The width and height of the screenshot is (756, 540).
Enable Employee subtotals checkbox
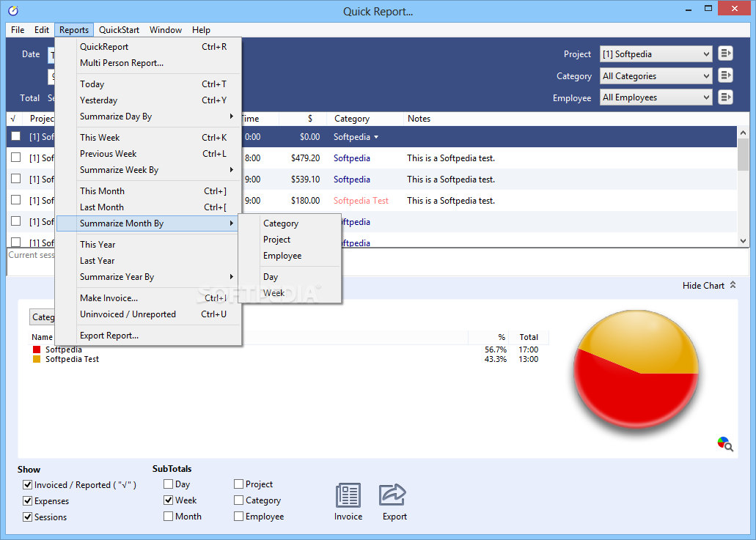(238, 517)
